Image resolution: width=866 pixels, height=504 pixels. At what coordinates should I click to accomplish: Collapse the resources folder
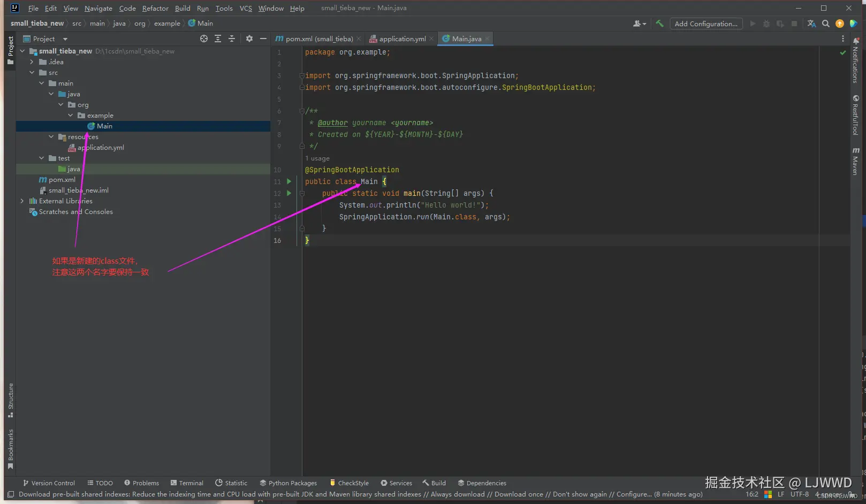pyautogui.click(x=51, y=137)
